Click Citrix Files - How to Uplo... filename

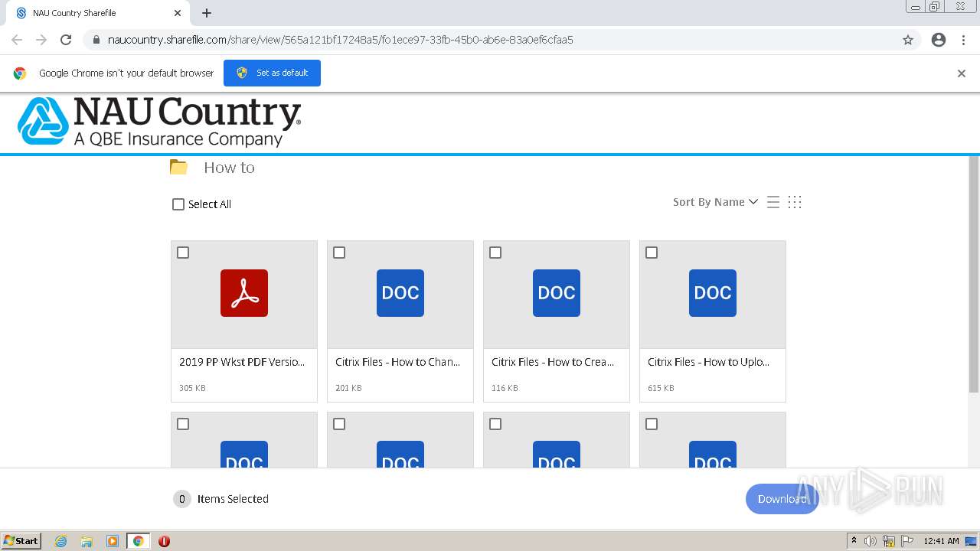tap(709, 362)
